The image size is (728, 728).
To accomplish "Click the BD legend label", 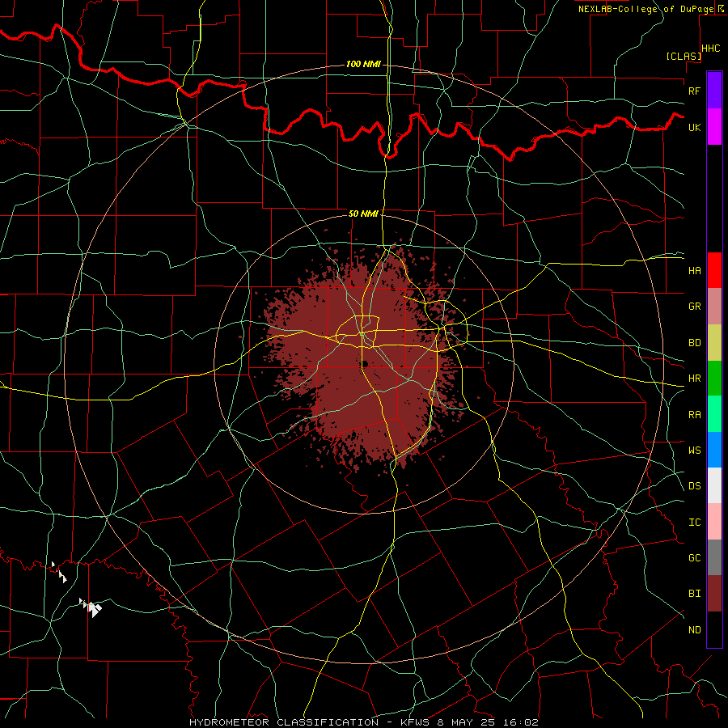I will tap(694, 343).
